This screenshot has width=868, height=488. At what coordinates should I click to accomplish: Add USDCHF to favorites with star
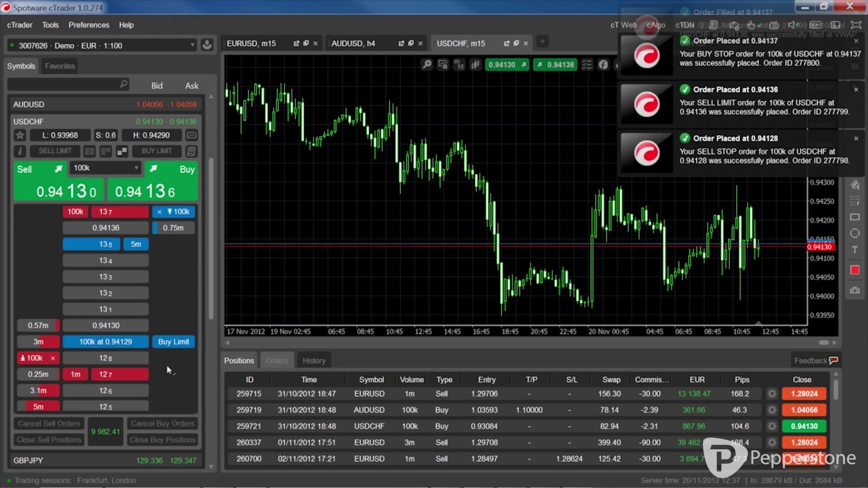(20, 135)
